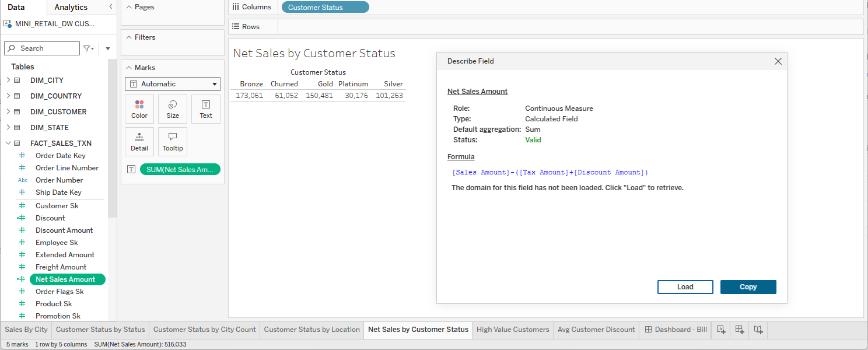Click the Load button
The image size is (868, 350).
685,287
